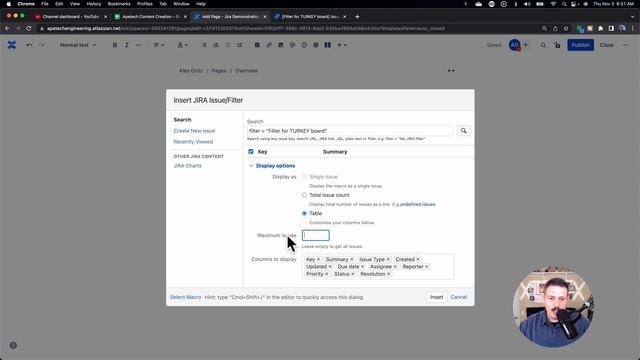Click the Confluence logo icon
The image size is (640, 360).
click(12, 45)
